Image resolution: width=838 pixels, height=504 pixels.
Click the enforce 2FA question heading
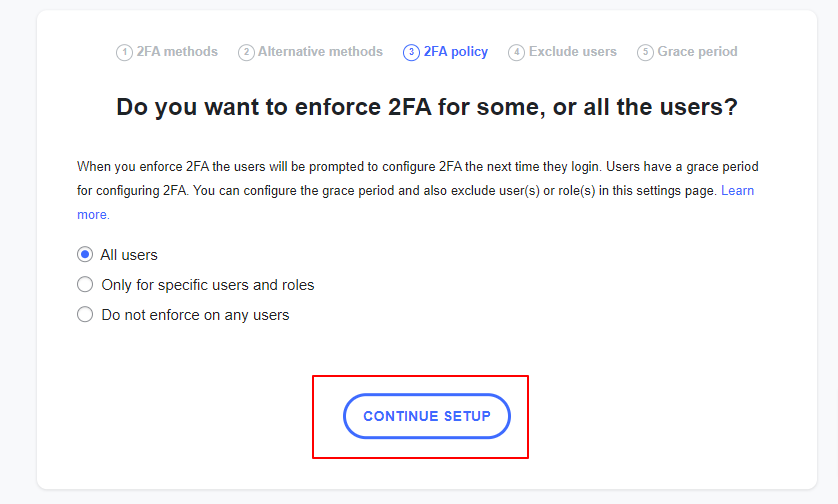[x=427, y=108]
